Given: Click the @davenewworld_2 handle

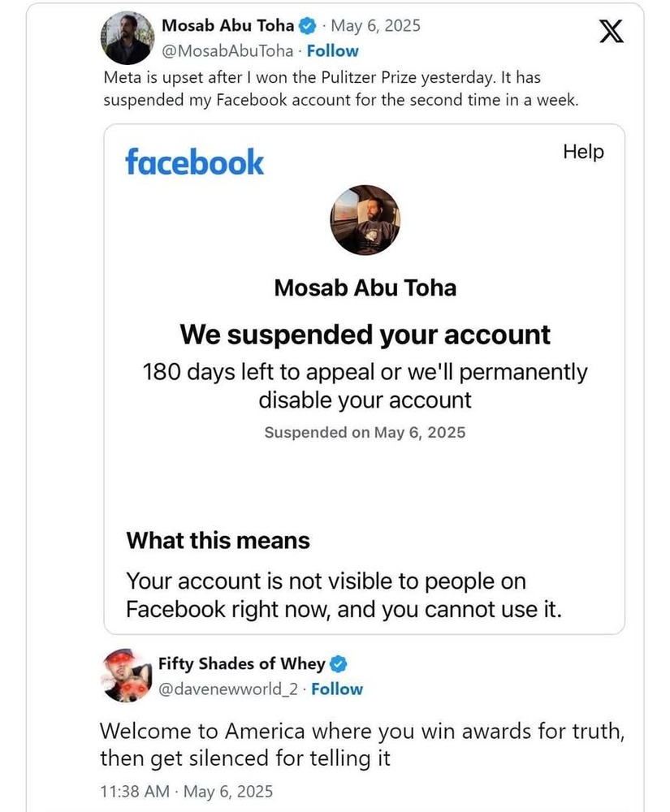Looking at the screenshot, I should pyautogui.click(x=228, y=689).
